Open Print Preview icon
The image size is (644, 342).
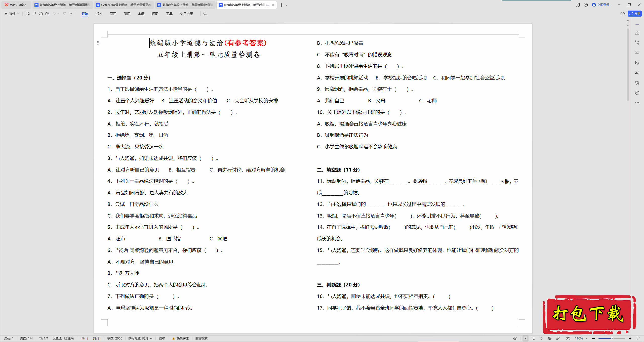click(x=47, y=14)
